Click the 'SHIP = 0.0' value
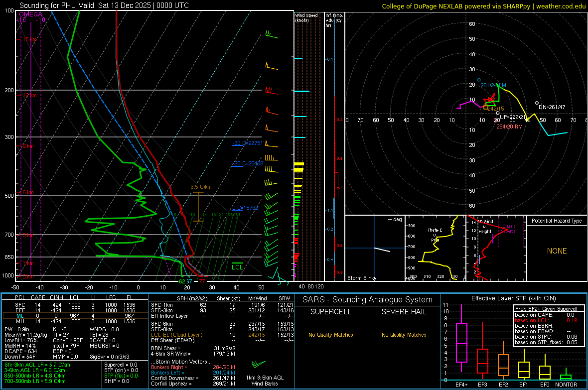 point(117,381)
